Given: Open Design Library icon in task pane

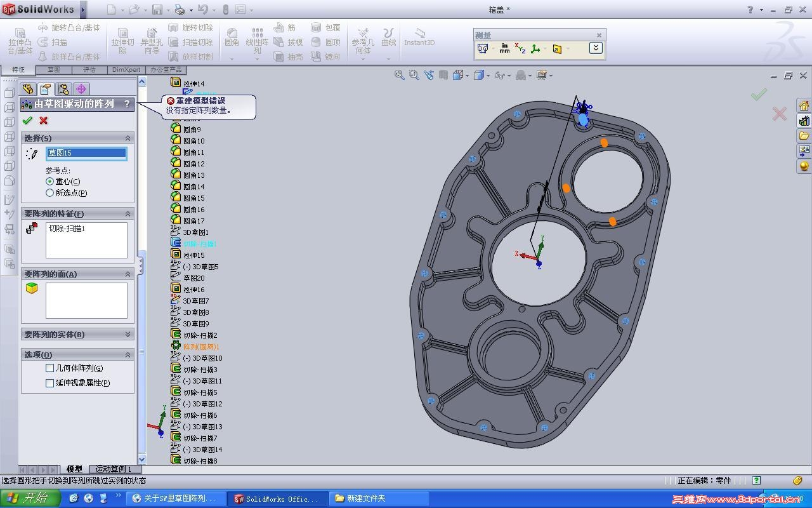Looking at the screenshot, I should 804,121.
